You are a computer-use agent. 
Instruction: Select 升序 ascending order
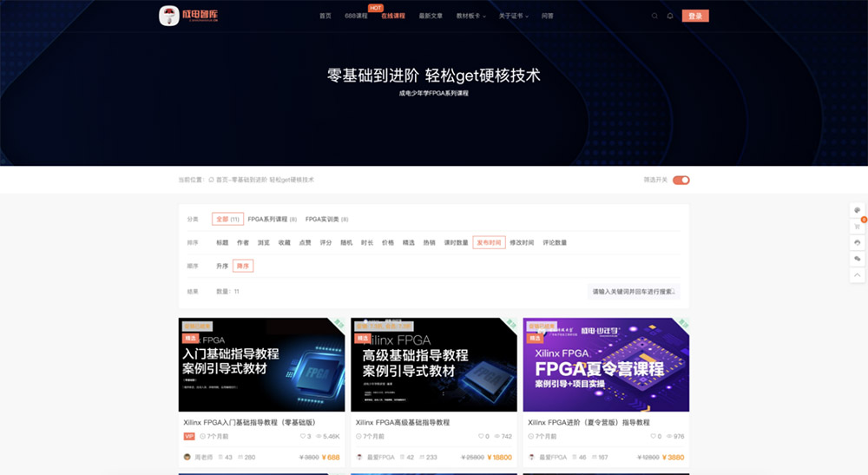point(222,267)
